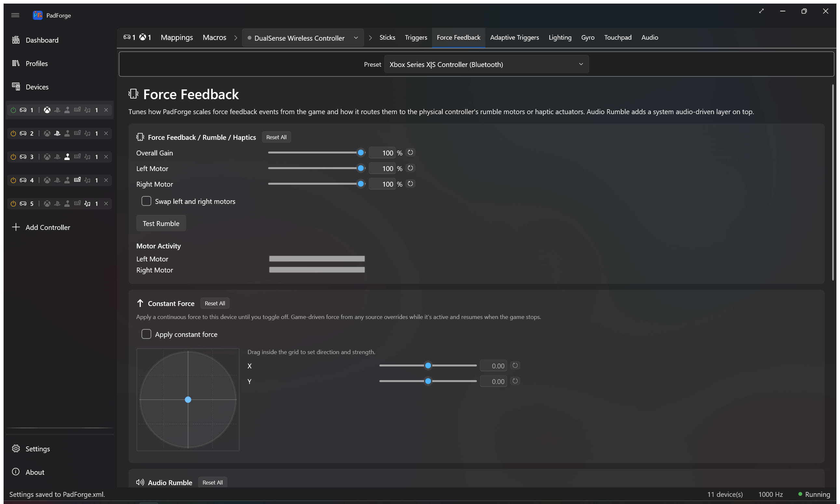Reset constant force Y value

click(515, 381)
